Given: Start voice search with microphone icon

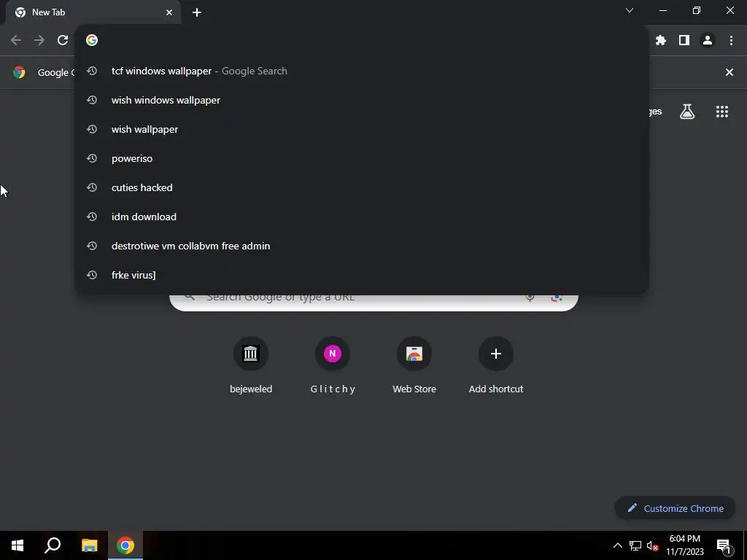Looking at the screenshot, I should click(x=530, y=297).
